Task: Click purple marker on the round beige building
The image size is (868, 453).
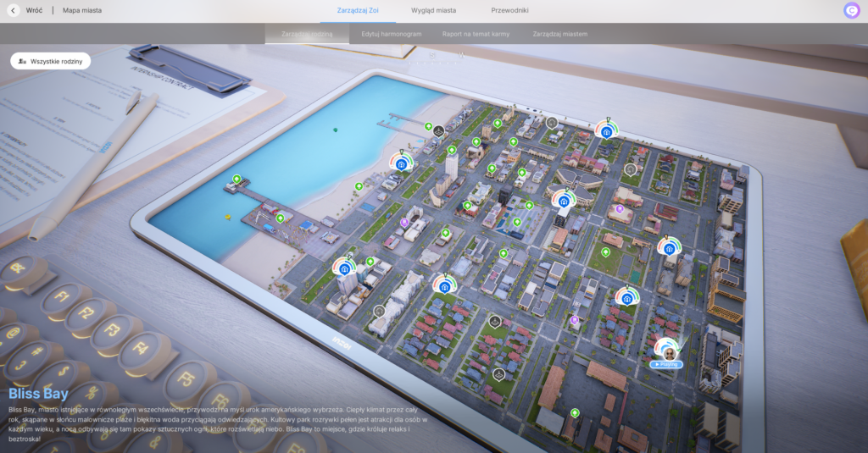Action: tap(620, 209)
